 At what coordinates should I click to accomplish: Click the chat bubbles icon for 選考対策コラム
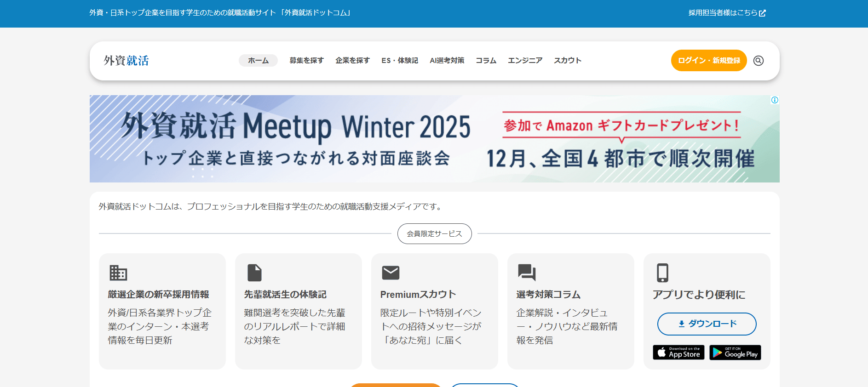coord(527,273)
